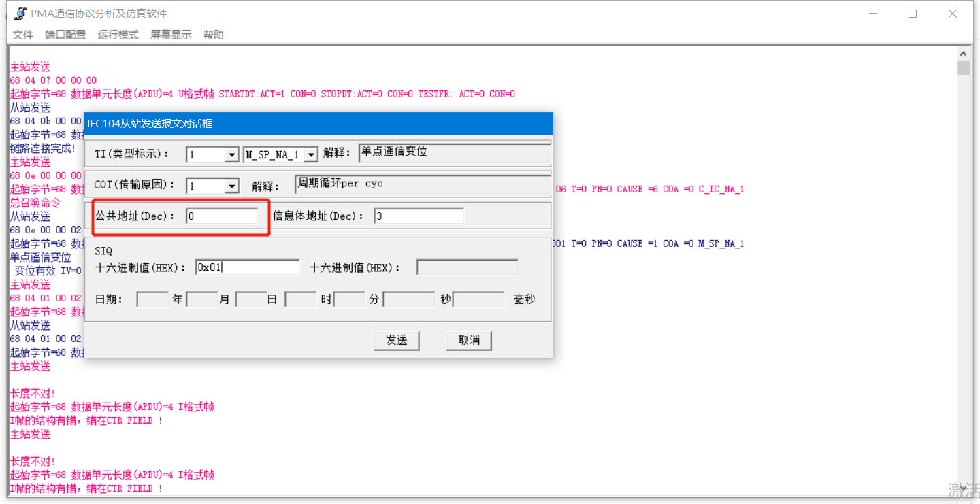Open the 屏幕显示 menu
This screenshot has width=980, height=504.
(171, 35)
